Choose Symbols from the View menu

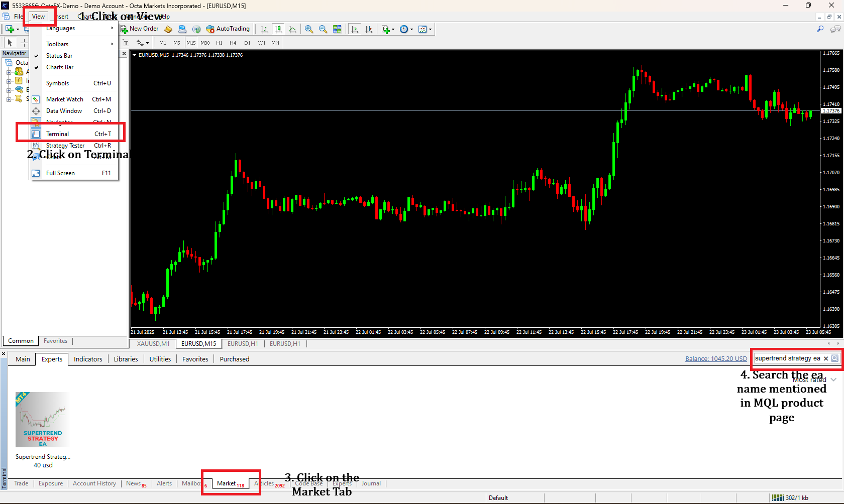[74, 83]
